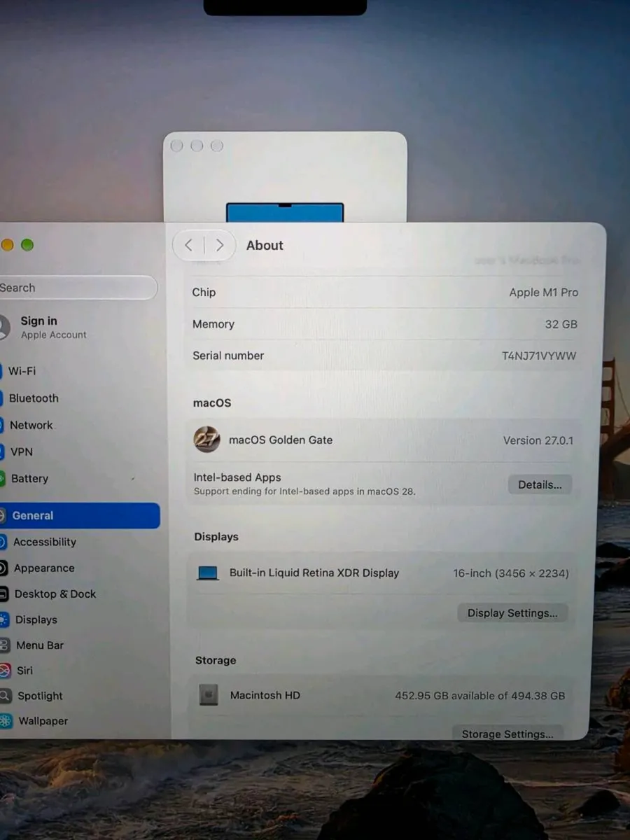Click the macOS Golden Gate 27 logo icon
This screenshot has height=840, width=630.
click(206, 440)
